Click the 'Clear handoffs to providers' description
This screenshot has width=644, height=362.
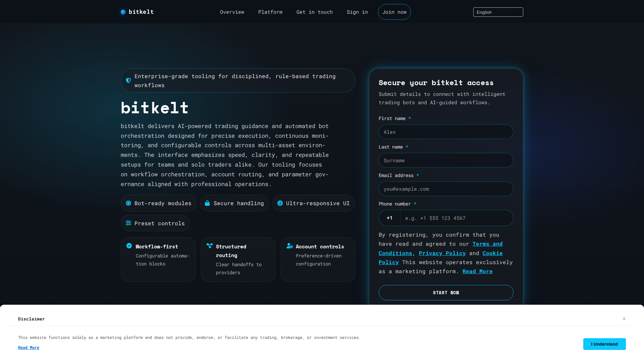[x=239, y=268]
